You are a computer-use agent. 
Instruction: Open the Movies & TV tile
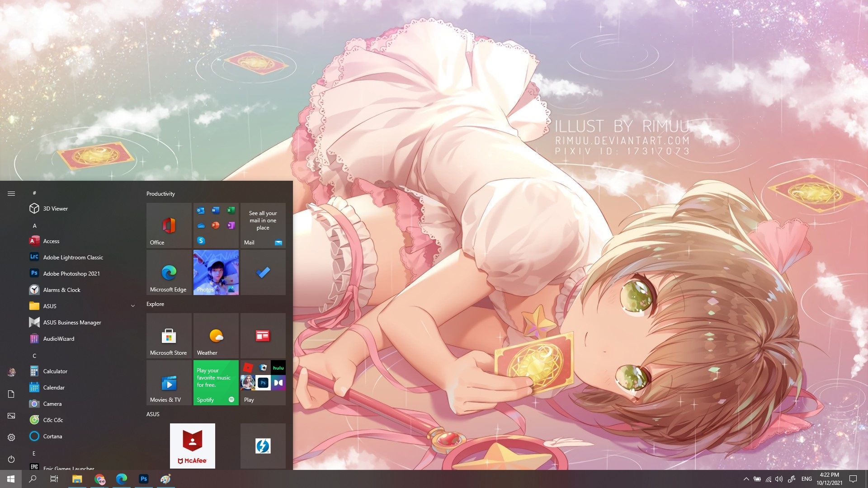169,383
